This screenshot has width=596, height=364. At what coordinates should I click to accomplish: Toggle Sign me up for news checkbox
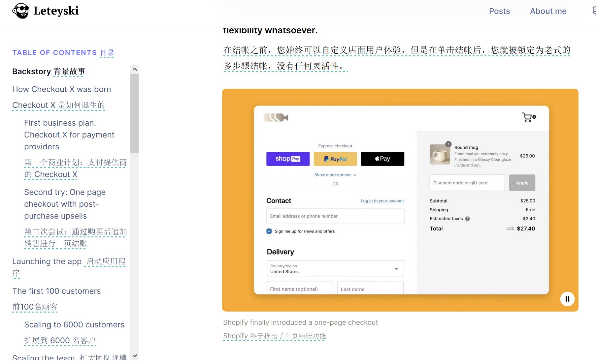269,231
